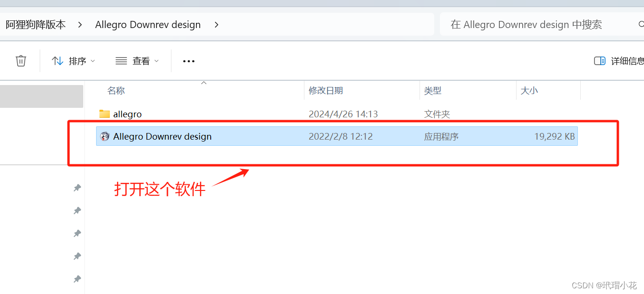644x294 pixels.
Task: Open the View (查看) dropdown menu
Action: (x=137, y=61)
